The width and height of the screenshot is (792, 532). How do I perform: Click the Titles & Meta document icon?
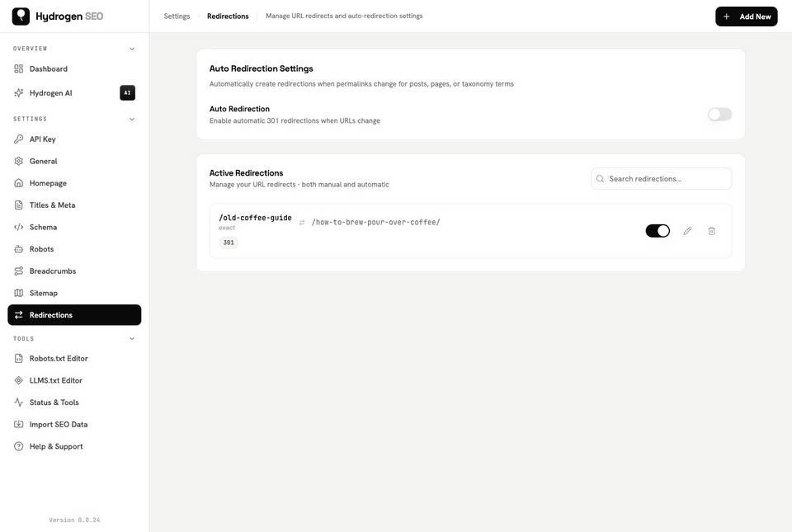coord(19,205)
